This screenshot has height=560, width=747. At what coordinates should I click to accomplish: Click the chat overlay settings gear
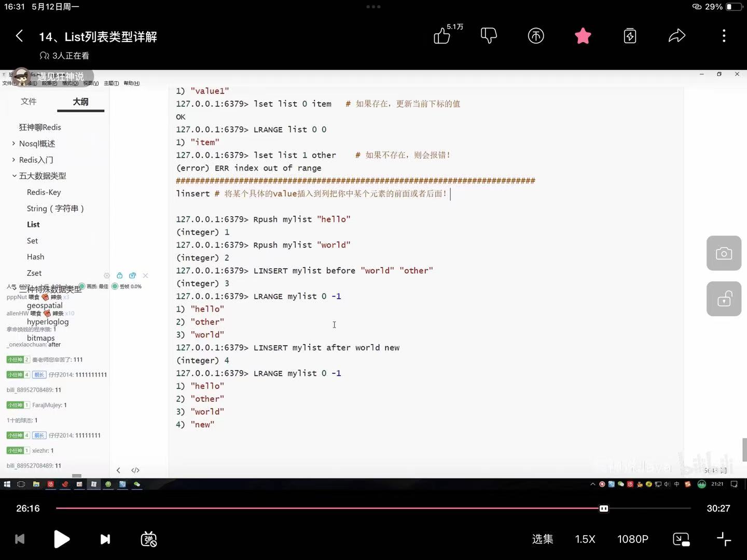[x=107, y=276]
